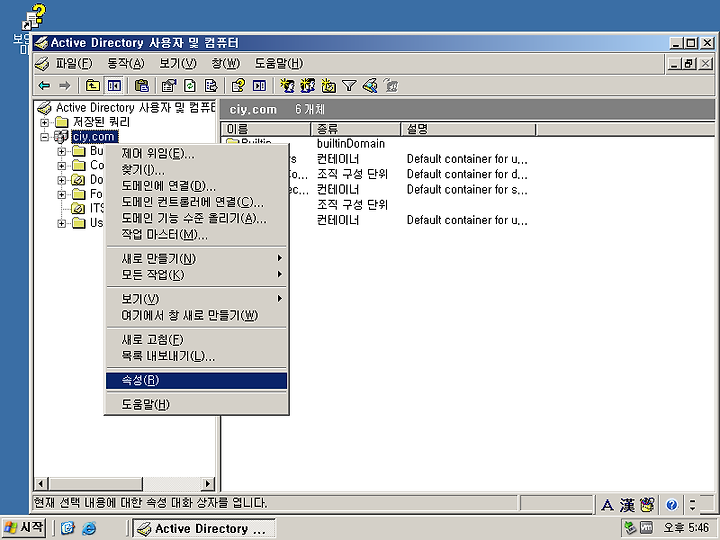Click the IME 漢 Hanja icon
The image size is (720, 540).
pos(627,505)
